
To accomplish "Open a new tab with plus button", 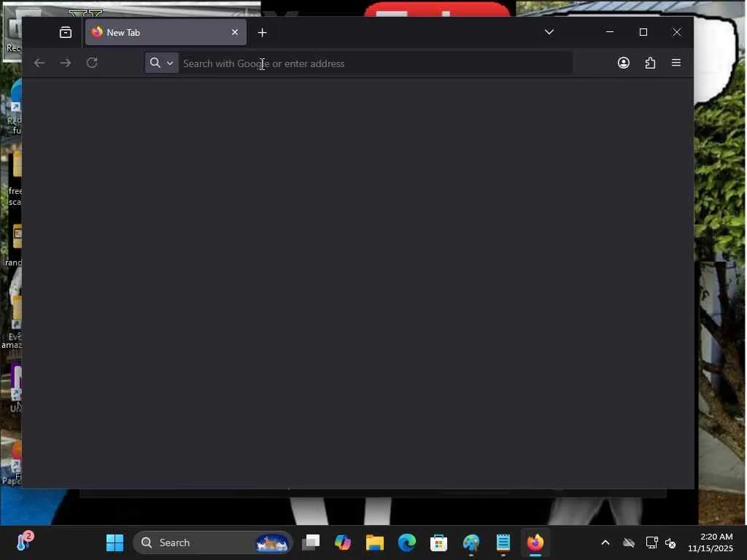I will coord(262,32).
